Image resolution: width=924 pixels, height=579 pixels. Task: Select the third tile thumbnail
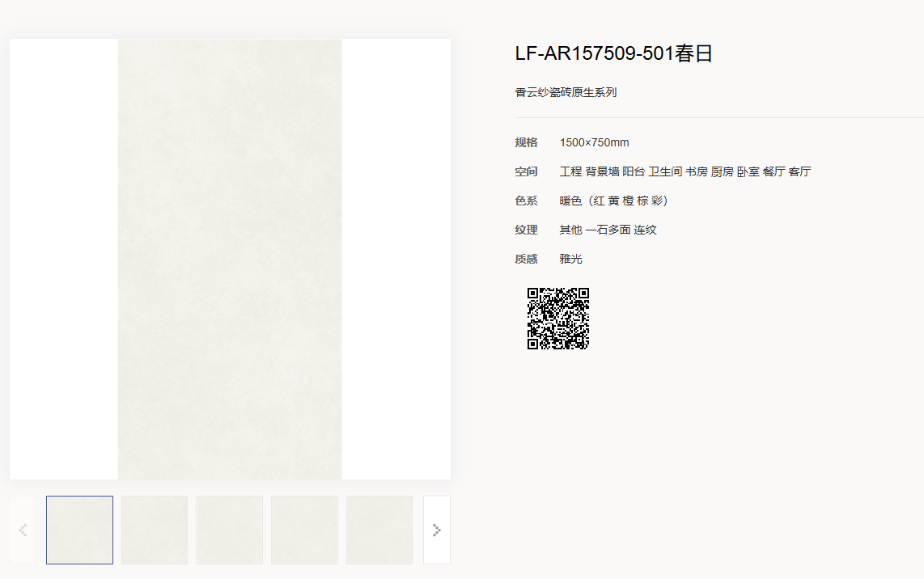[x=229, y=530]
